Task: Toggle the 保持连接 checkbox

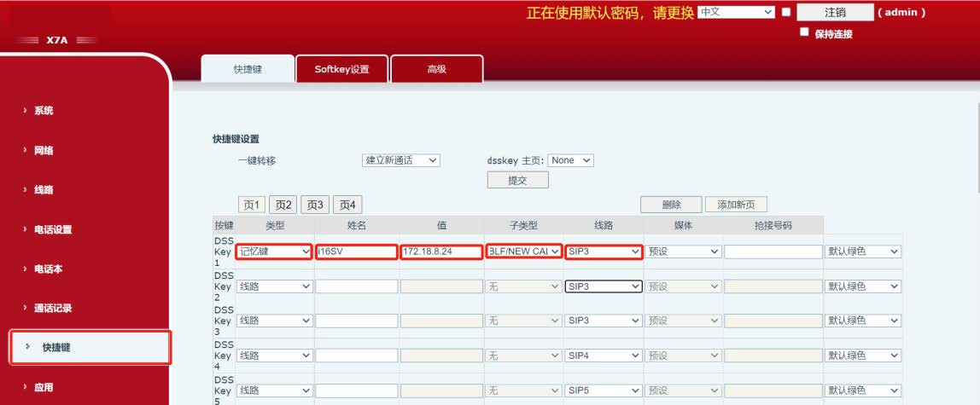Action: tap(804, 32)
